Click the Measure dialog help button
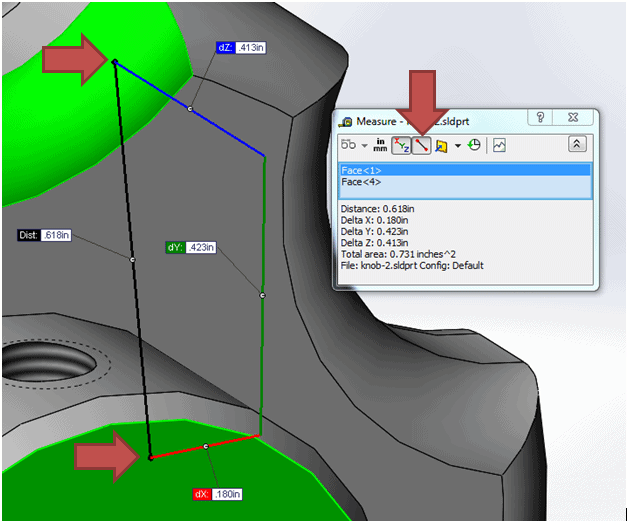 coord(539,119)
